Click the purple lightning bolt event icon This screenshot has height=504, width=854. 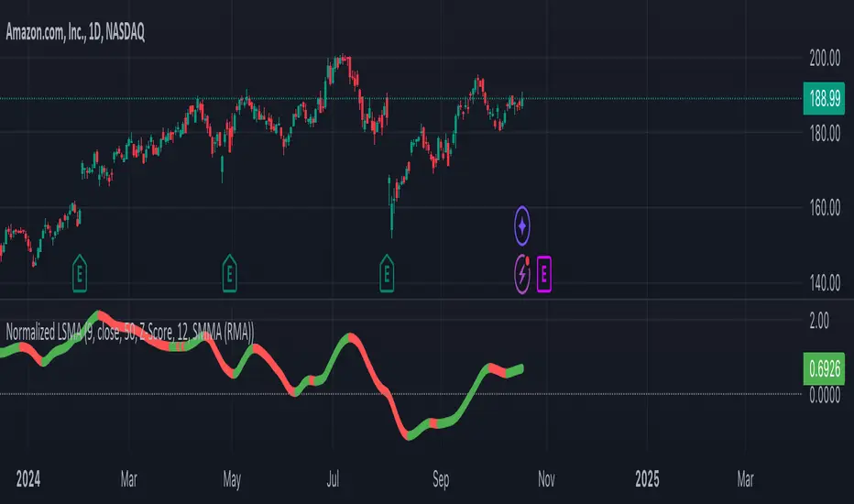tap(521, 274)
